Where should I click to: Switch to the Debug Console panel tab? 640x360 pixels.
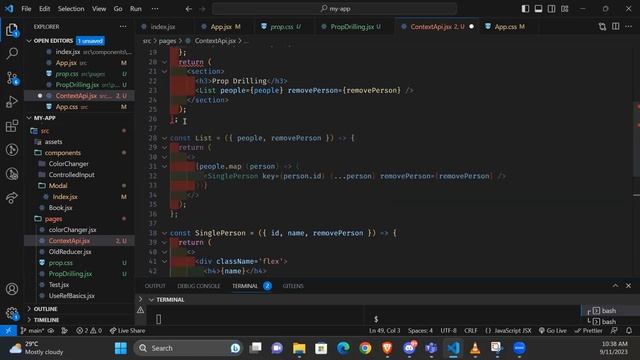pyautogui.click(x=198, y=286)
